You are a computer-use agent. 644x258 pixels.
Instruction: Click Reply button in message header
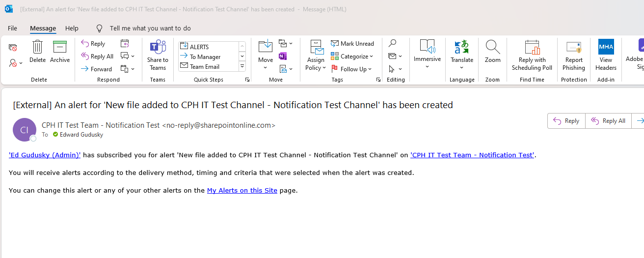566,121
